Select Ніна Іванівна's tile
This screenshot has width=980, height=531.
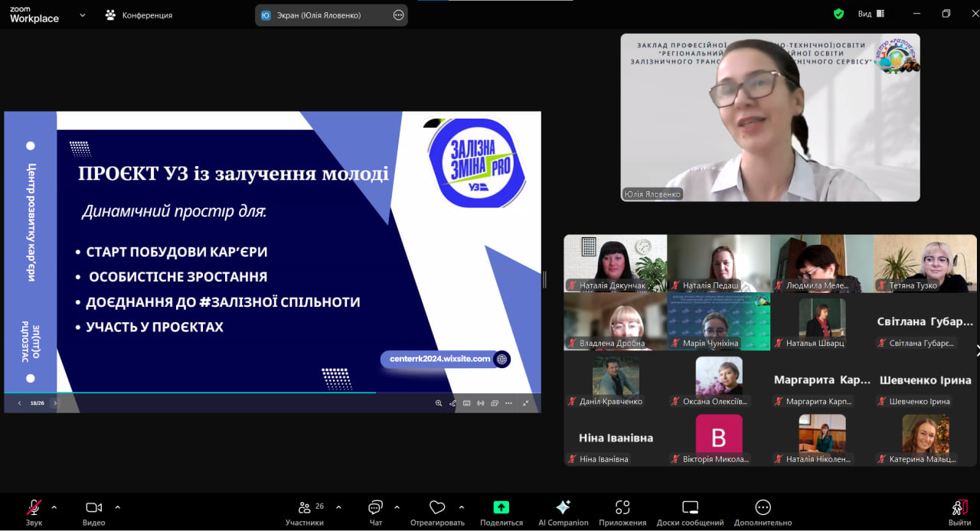[615, 438]
